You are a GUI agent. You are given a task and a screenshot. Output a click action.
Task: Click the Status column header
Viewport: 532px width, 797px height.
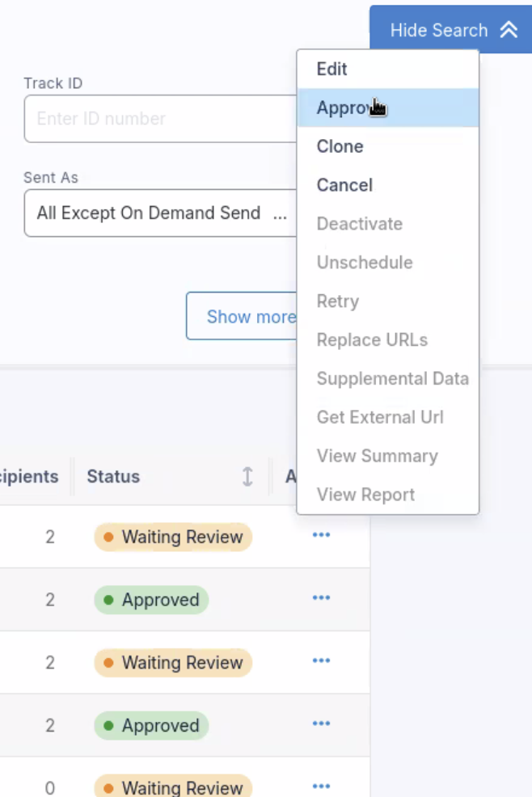pyautogui.click(x=113, y=477)
